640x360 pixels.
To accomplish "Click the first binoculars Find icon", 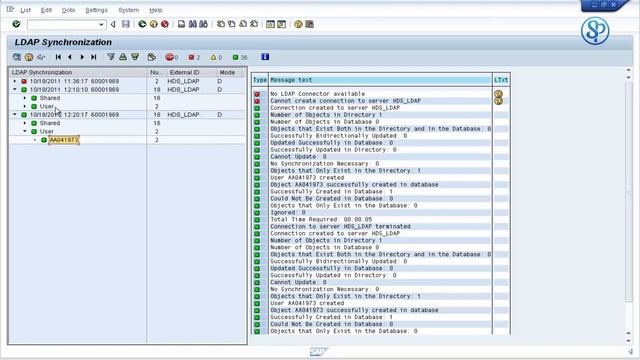I will click(x=192, y=24).
